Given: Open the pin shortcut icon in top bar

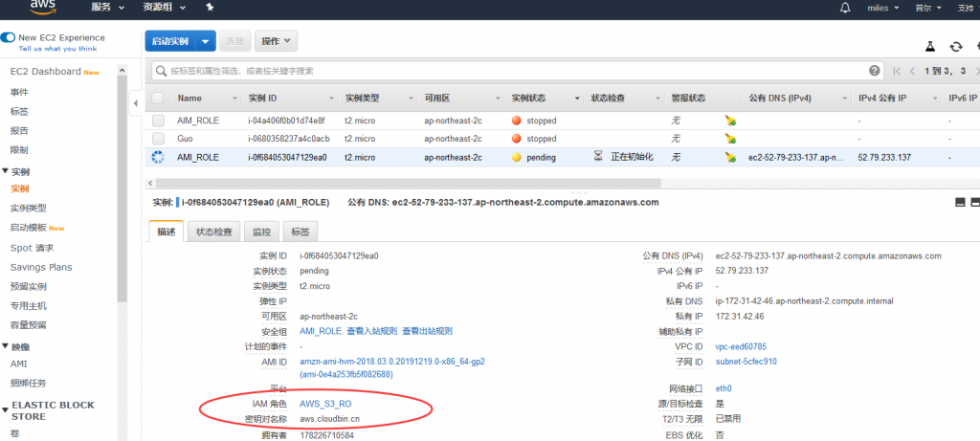Looking at the screenshot, I should click(210, 8).
